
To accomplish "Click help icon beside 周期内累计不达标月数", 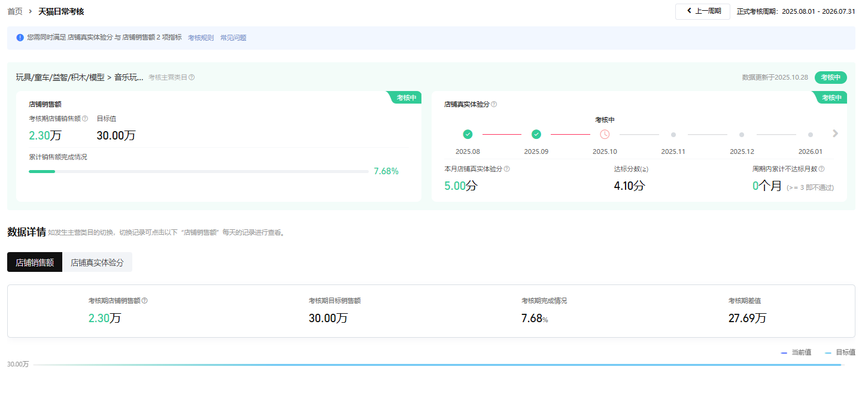I will (821, 169).
